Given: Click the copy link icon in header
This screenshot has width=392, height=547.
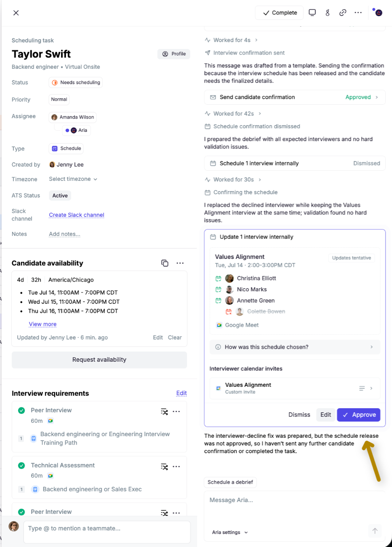Looking at the screenshot, I should point(343,13).
